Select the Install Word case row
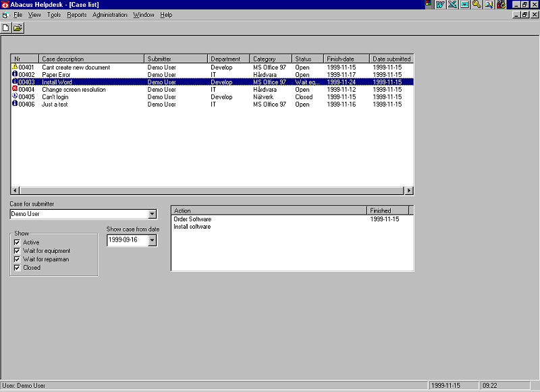 tap(212, 82)
